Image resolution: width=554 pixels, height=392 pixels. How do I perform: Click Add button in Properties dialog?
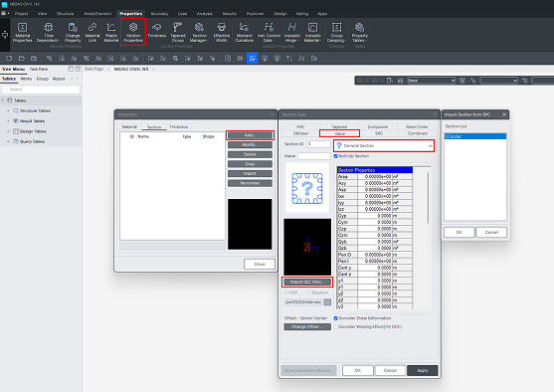point(250,135)
